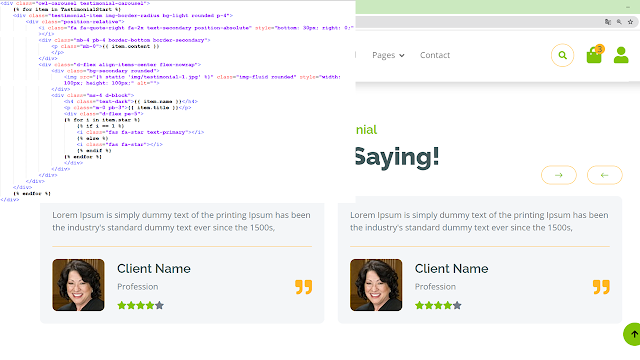This screenshot has width=640, height=360.
Task: Click the green "nial" subtitle text
Action: [x=366, y=130]
